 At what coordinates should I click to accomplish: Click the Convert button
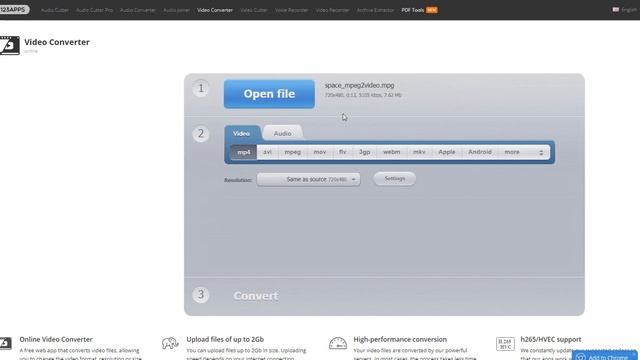(x=256, y=296)
